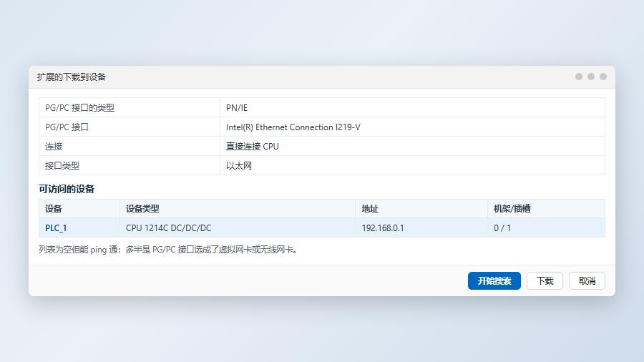Select the 192.168.0.1 address cell
644x362 pixels.
pyautogui.click(x=421, y=228)
